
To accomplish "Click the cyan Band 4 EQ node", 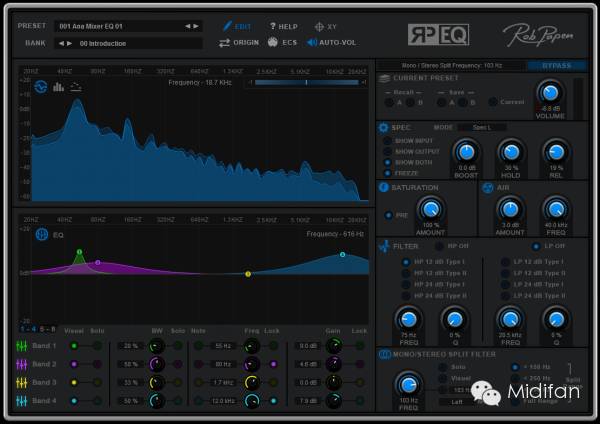I will tap(342, 254).
